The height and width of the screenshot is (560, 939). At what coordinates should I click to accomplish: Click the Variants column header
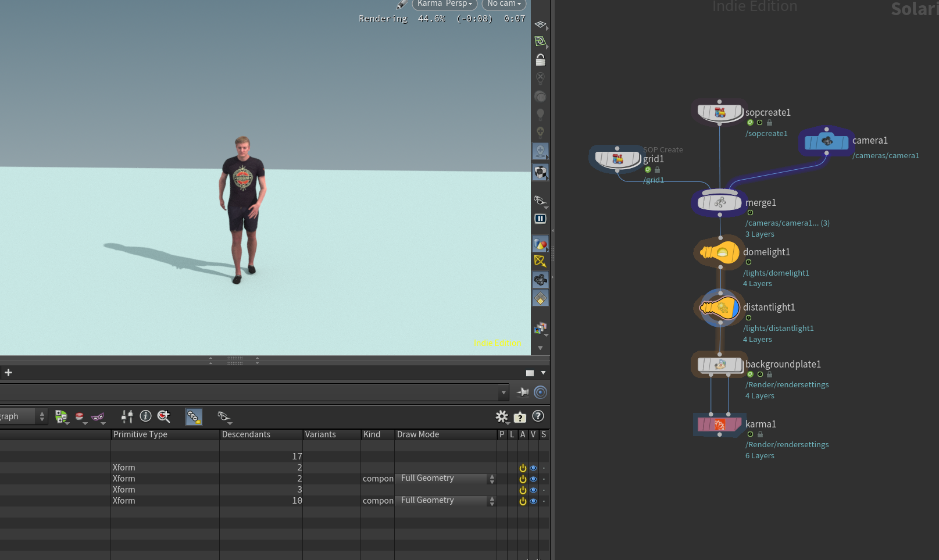point(332,434)
